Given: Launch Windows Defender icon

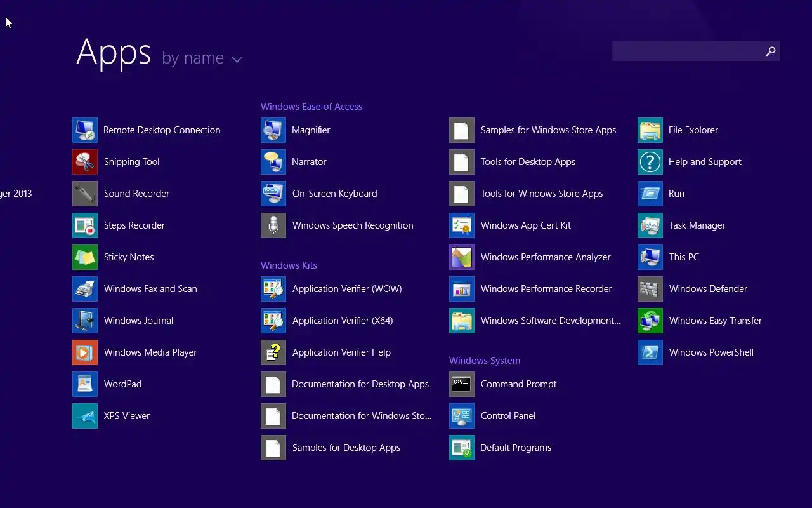Looking at the screenshot, I should coord(650,289).
